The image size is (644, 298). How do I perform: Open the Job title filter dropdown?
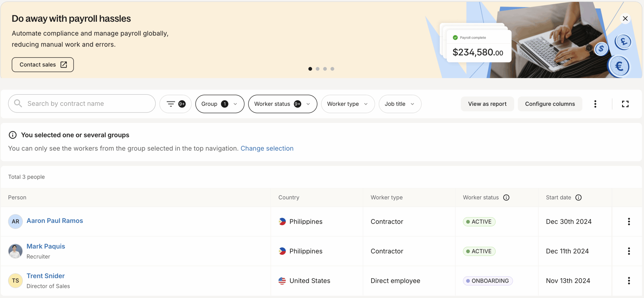coord(400,104)
